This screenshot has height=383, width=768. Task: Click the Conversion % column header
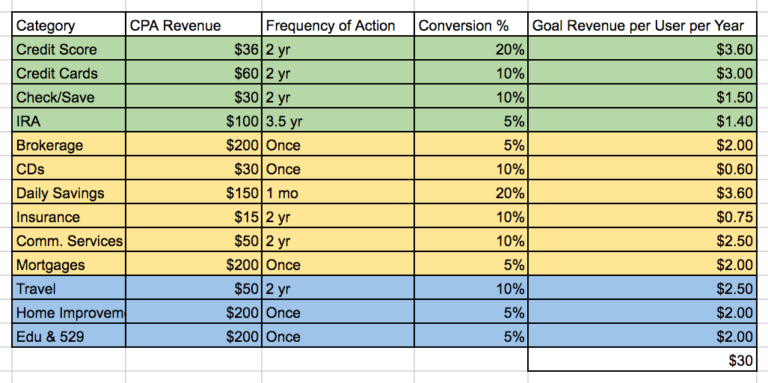pyautogui.click(x=471, y=25)
